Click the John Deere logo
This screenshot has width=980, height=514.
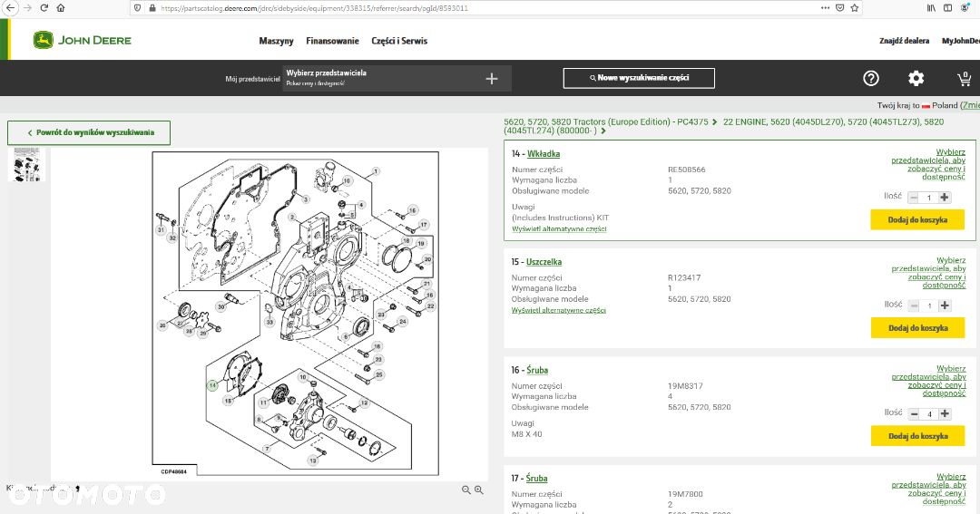[x=82, y=41]
